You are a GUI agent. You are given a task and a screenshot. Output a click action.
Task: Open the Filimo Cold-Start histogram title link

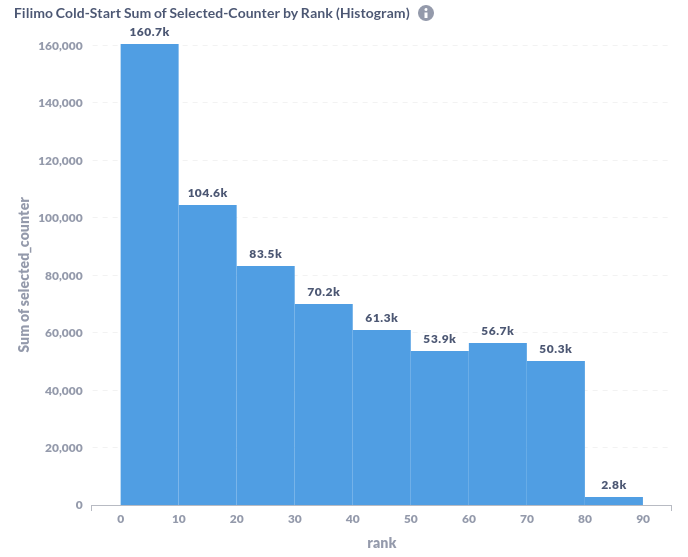(211, 14)
